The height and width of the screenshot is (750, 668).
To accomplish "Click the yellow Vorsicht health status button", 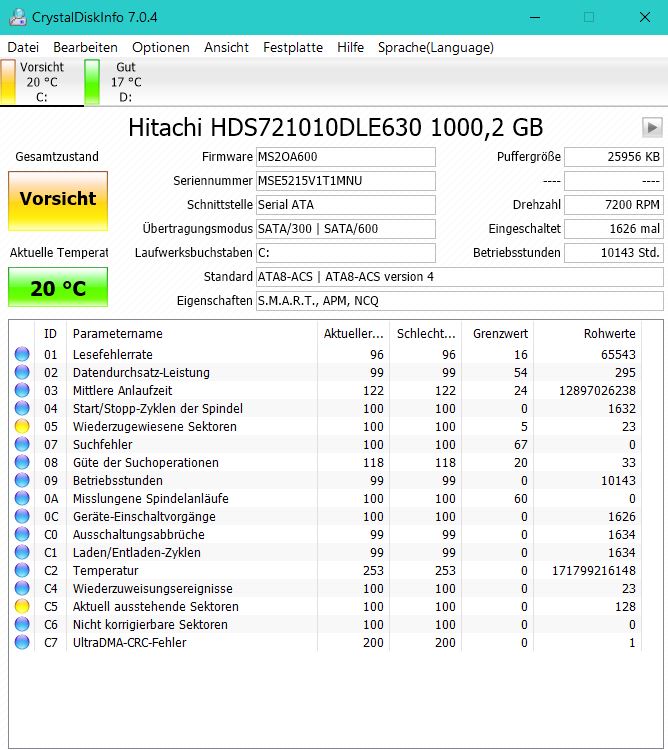I will [x=58, y=201].
